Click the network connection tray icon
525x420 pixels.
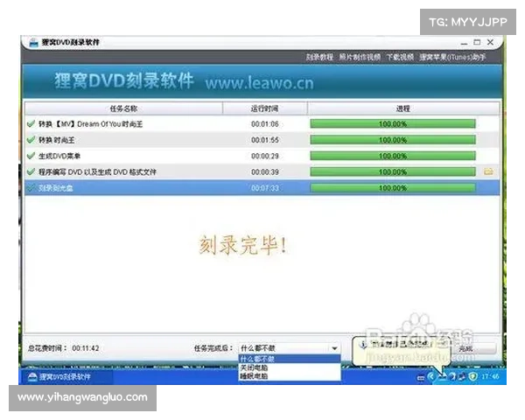(x=462, y=377)
